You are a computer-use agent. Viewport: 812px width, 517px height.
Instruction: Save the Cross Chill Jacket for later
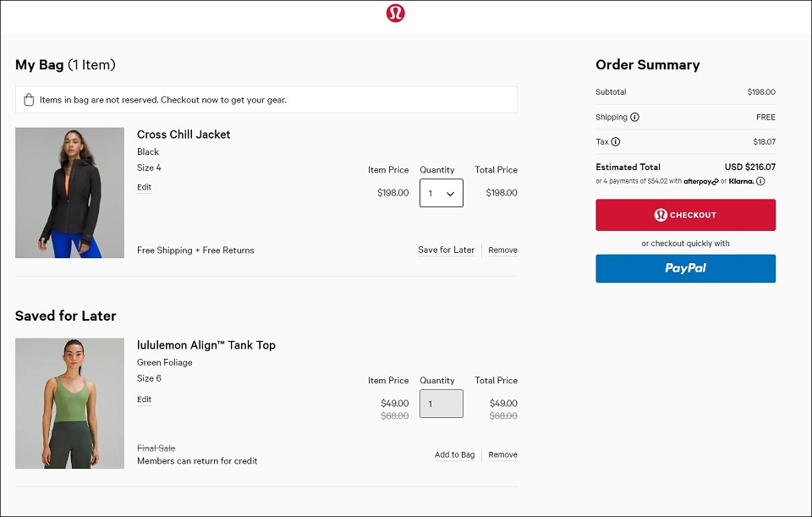click(446, 250)
